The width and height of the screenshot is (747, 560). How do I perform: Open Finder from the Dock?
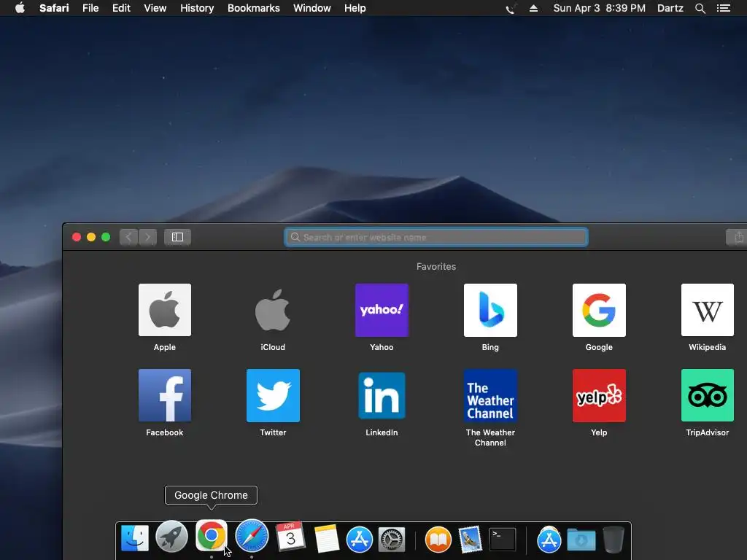pos(135,538)
